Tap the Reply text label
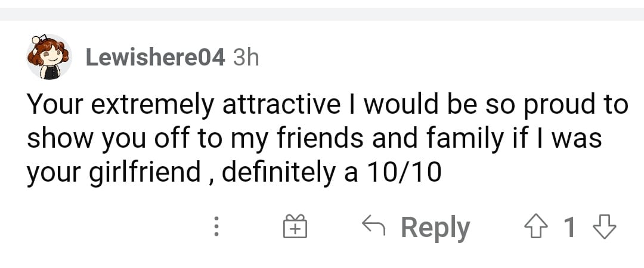Viewport: 644px width, 268px height. [x=435, y=228]
